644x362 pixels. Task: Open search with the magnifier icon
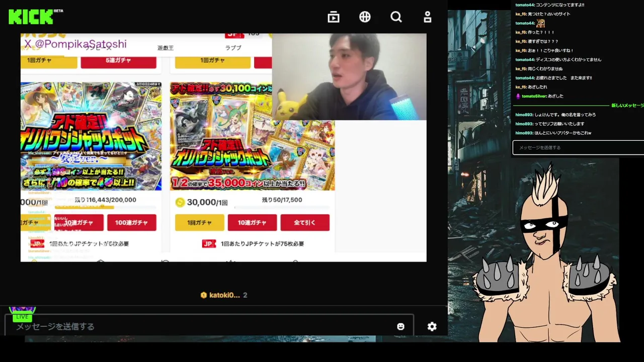(396, 17)
